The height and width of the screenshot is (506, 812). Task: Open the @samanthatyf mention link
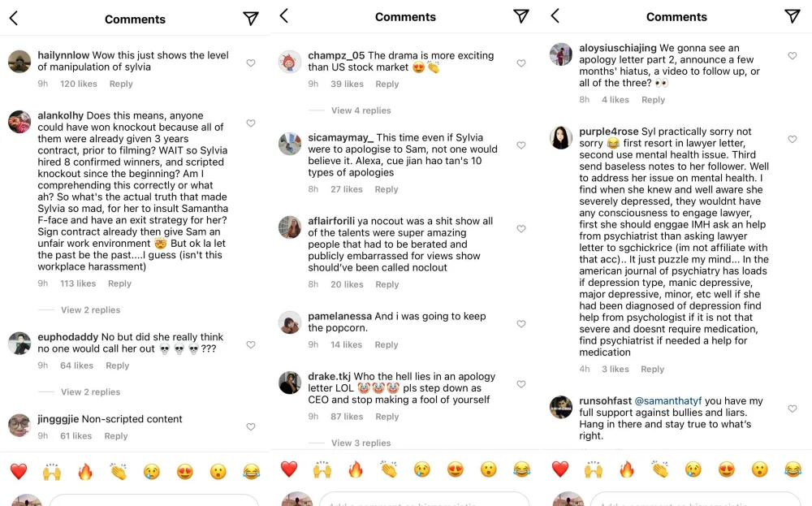pos(667,401)
